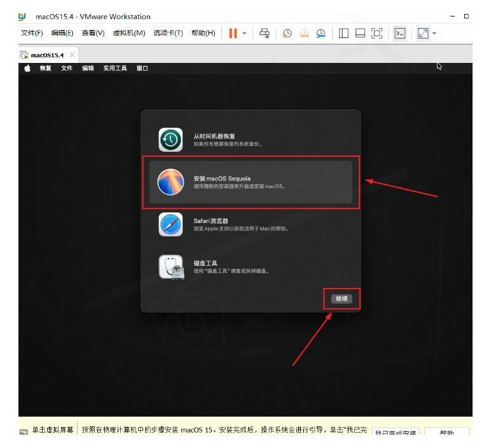Click the Safari compass icon
491x448 pixels.
click(170, 224)
